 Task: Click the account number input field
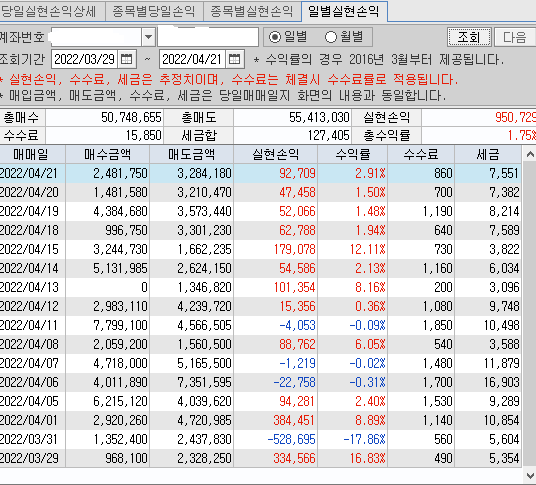[x=96, y=37]
